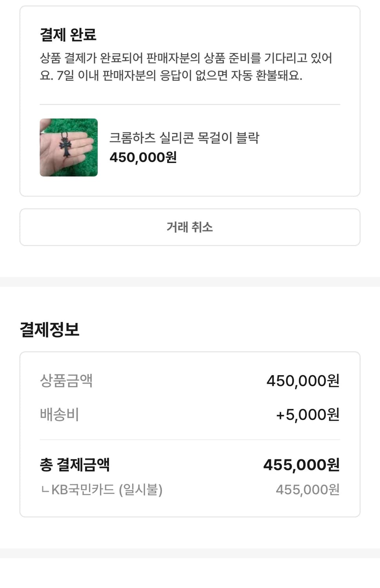Open the 크롬하츠 실리콘 목걸이 블랙 product title
The height and width of the screenshot is (588, 380).
184,138
